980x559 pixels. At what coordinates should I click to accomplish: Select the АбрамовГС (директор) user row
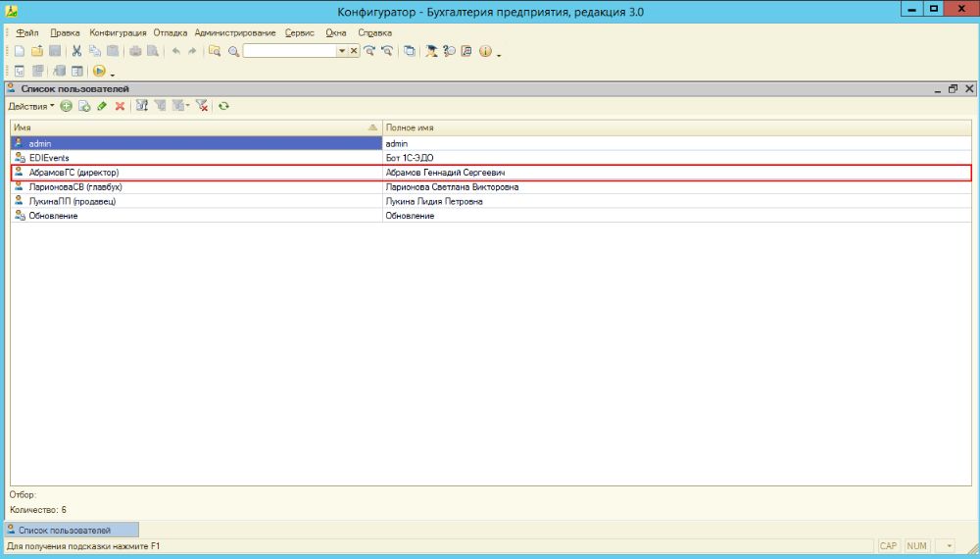(x=491, y=173)
